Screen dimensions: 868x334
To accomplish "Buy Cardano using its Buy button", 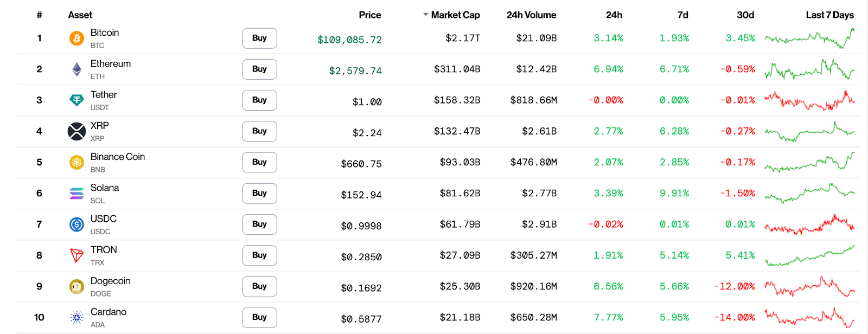I will (x=259, y=317).
